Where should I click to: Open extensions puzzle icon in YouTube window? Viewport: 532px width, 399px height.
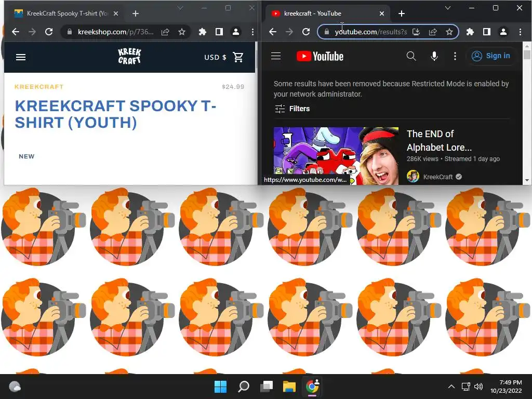(470, 32)
